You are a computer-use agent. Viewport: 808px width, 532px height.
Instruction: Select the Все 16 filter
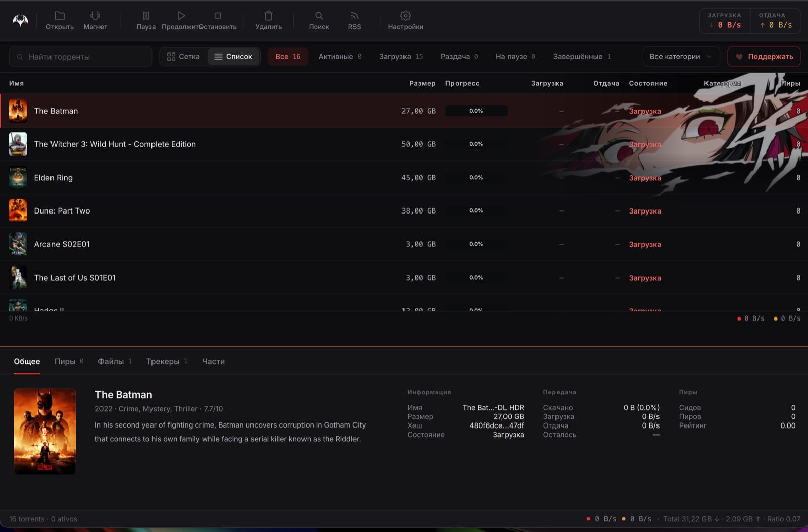[288, 57]
